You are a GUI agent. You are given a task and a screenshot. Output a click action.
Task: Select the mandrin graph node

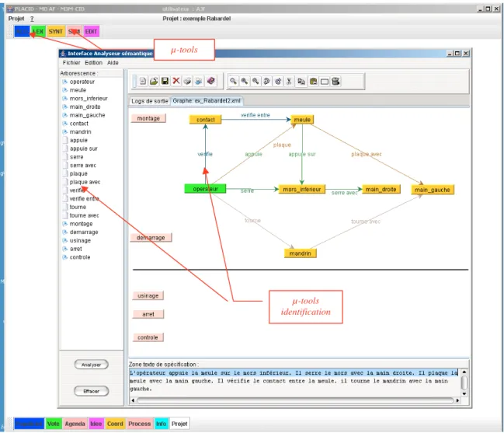coord(301,253)
